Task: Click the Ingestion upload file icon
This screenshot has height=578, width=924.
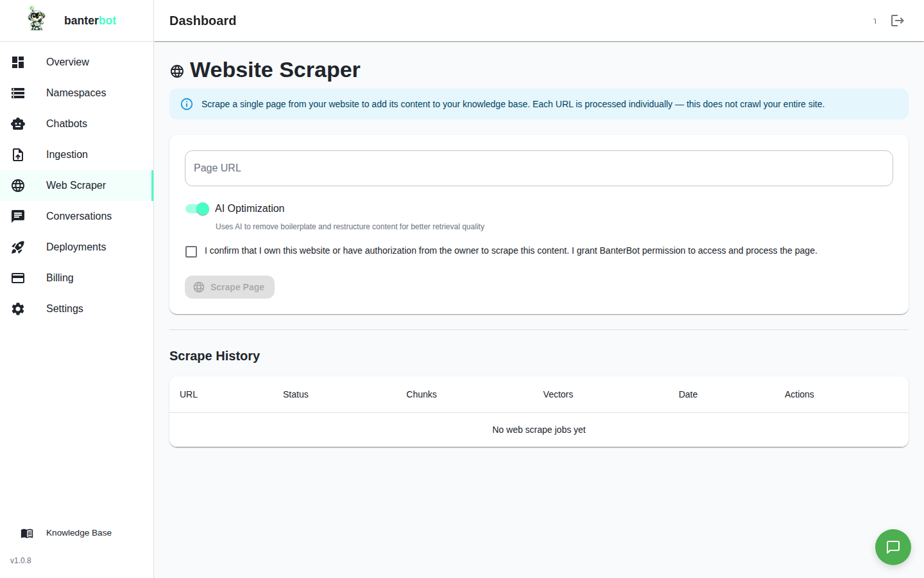Action: coord(18,155)
